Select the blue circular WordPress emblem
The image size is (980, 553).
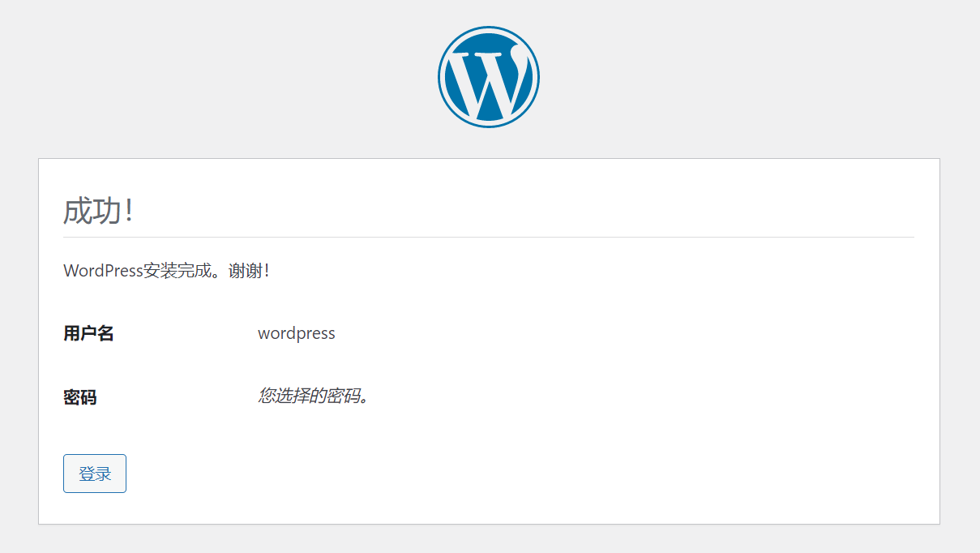[x=489, y=75]
